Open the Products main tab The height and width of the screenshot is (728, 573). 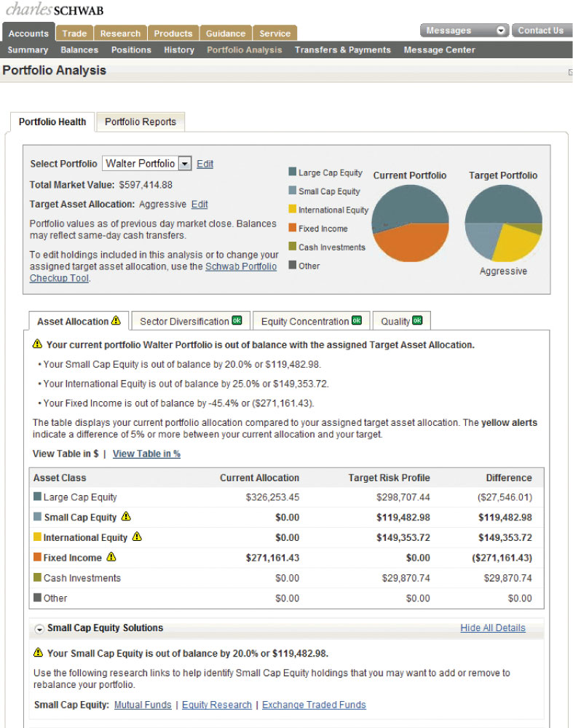173,33
